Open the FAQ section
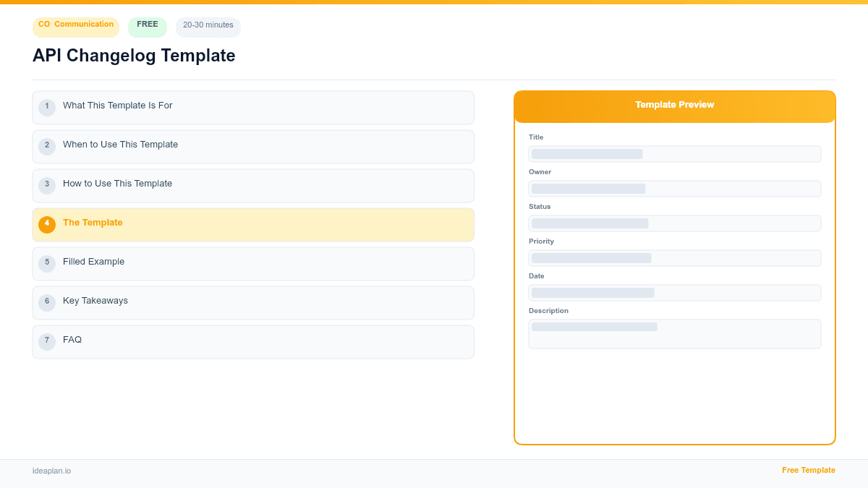The height and width of the screenshot is (488, 868). tap(253, 341)
